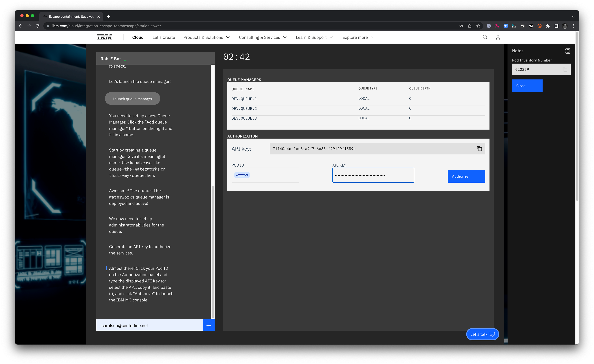Click the Authorize button

[x=466, y=176]
